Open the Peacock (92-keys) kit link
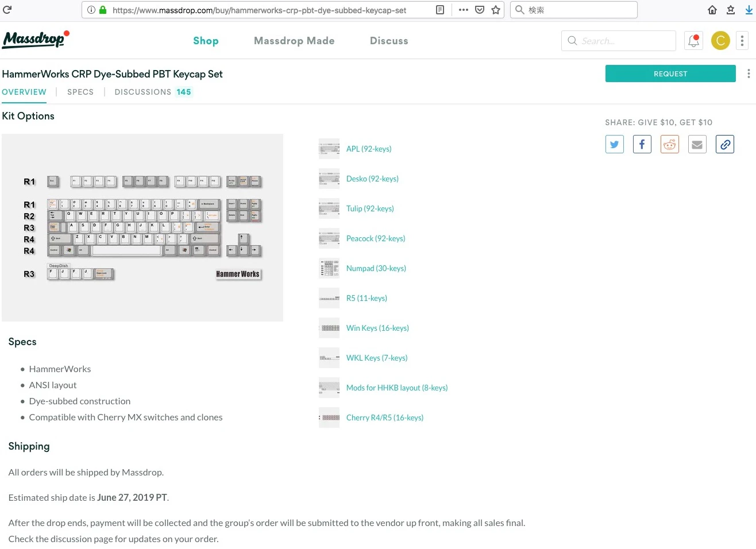 pyautogui.click(x=376, y=238)
